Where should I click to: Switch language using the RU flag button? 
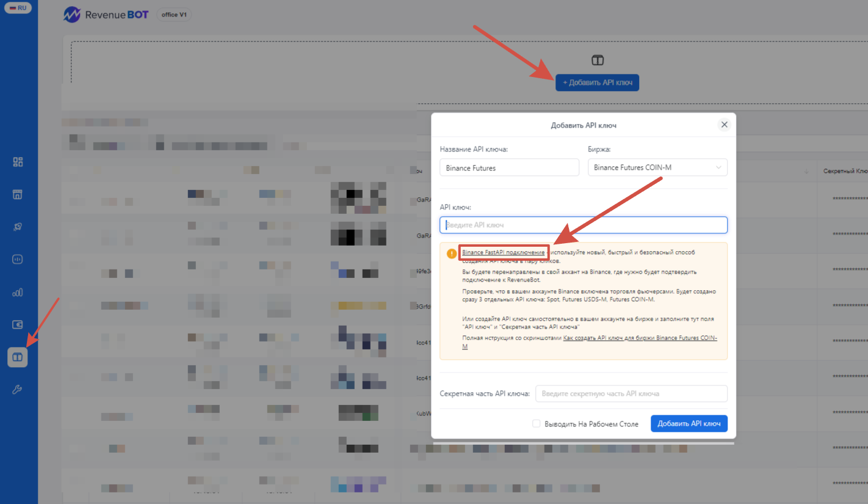pos(18,8)
